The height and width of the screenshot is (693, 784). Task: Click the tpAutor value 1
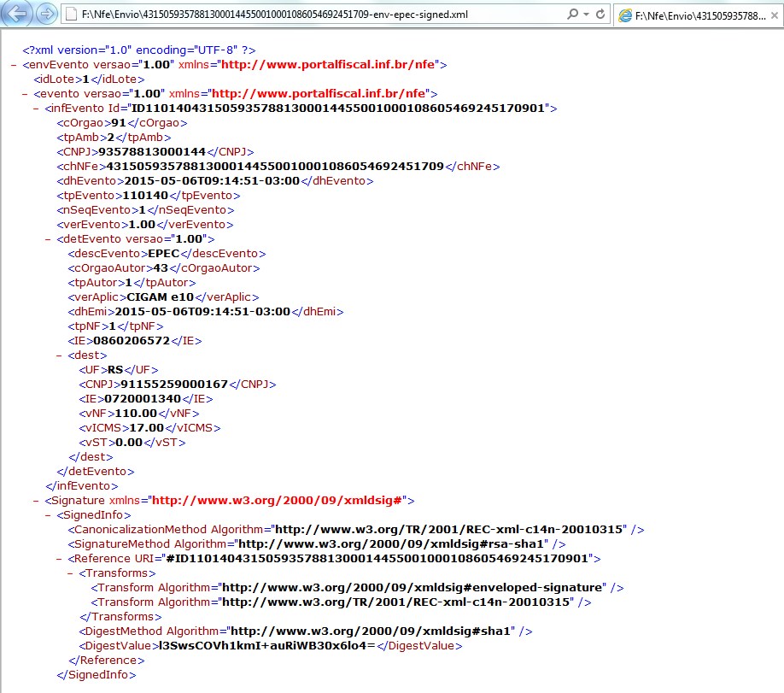coord(128,282)
